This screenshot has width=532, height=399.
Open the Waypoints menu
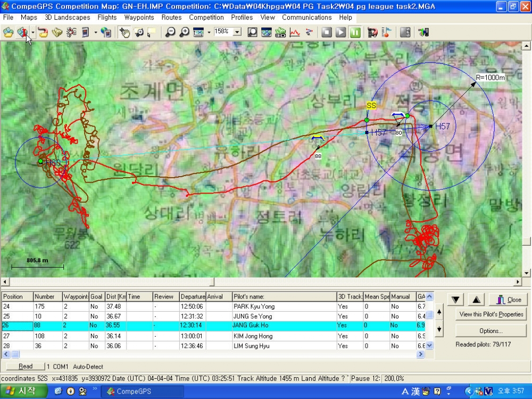tap(139, 18)
